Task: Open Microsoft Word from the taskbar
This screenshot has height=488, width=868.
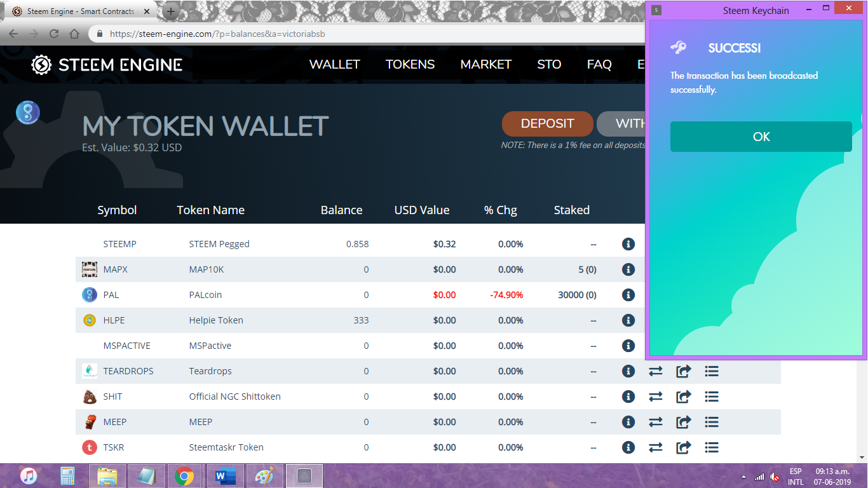Action: (x=225, y=476)
